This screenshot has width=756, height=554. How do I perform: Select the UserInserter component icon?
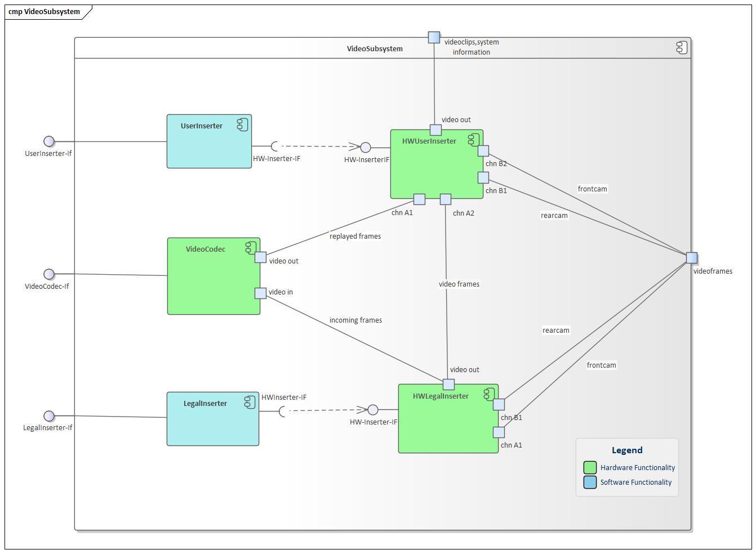click(242, 125)
